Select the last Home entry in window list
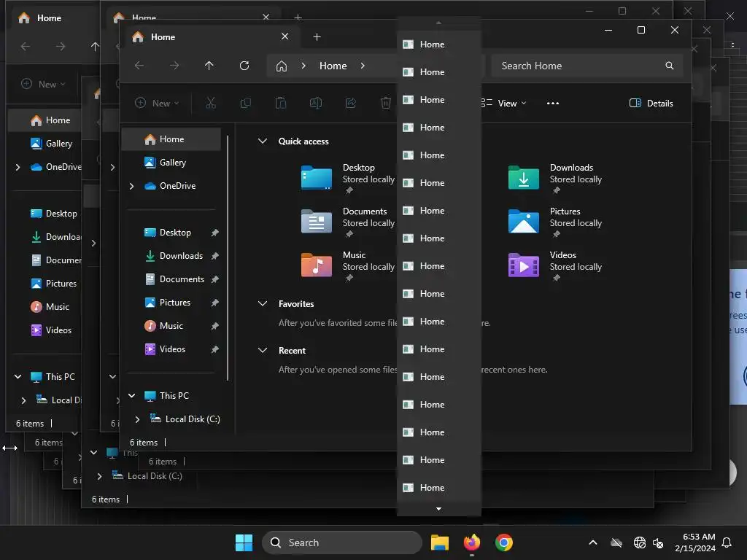 (x=438, y=488)
